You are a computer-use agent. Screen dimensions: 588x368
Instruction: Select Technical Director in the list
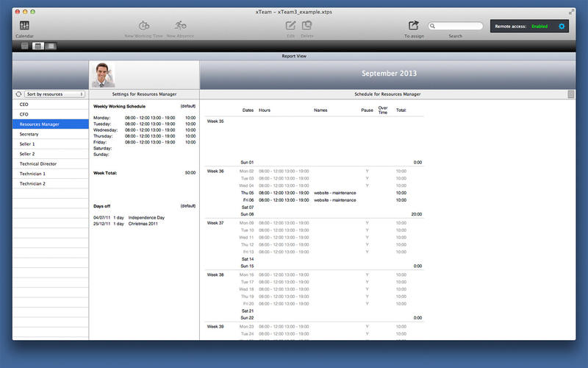(51, 163)
